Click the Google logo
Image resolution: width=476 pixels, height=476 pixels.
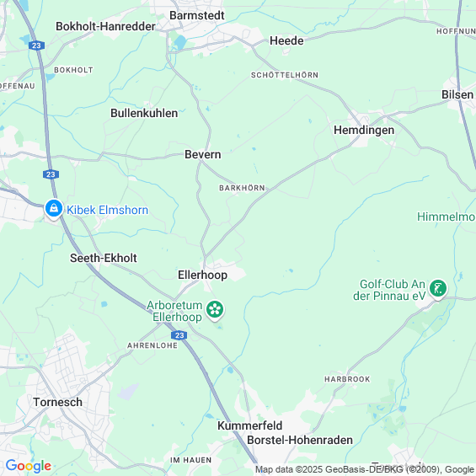29,466
